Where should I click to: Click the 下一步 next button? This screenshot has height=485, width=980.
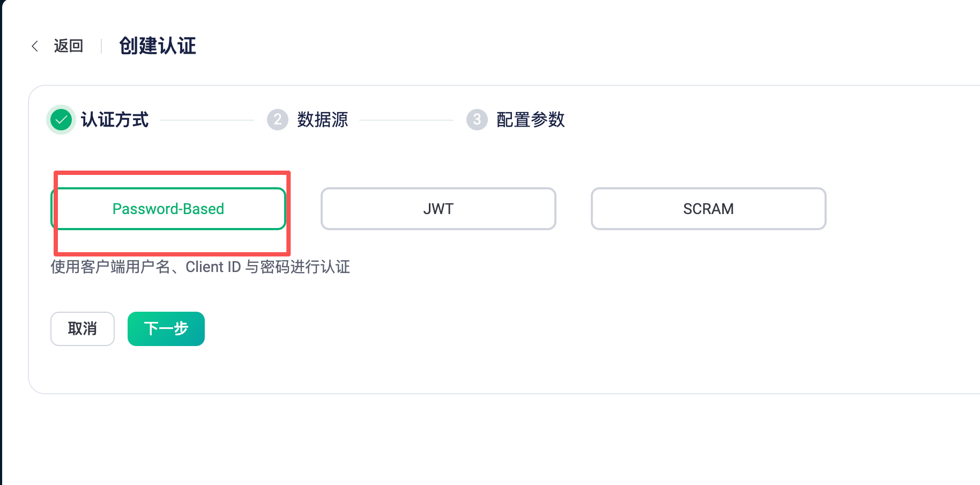coord(166,329)
